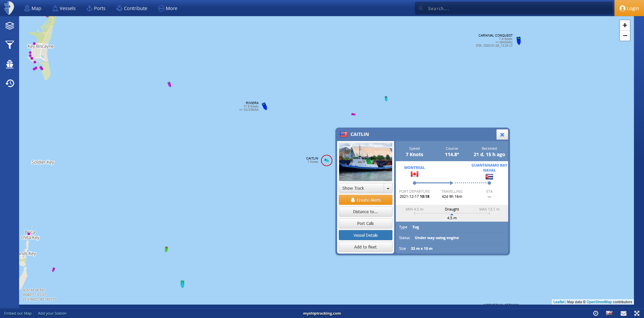644x318 pixels.
Task: Zoom in the map with plus button
Action: click(625, 25)
